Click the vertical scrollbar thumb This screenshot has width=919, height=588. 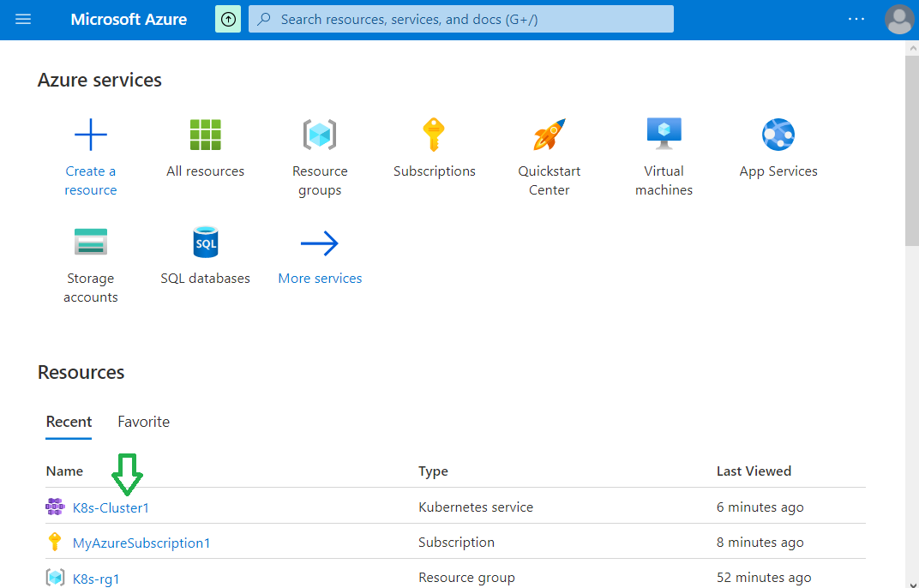pos(912,151)
